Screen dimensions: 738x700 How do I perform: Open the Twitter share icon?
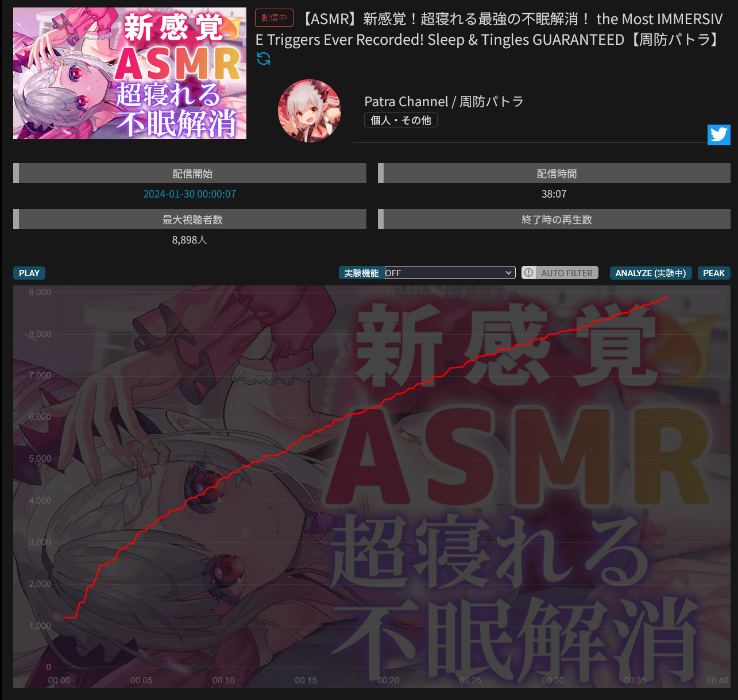pos(718,135)
